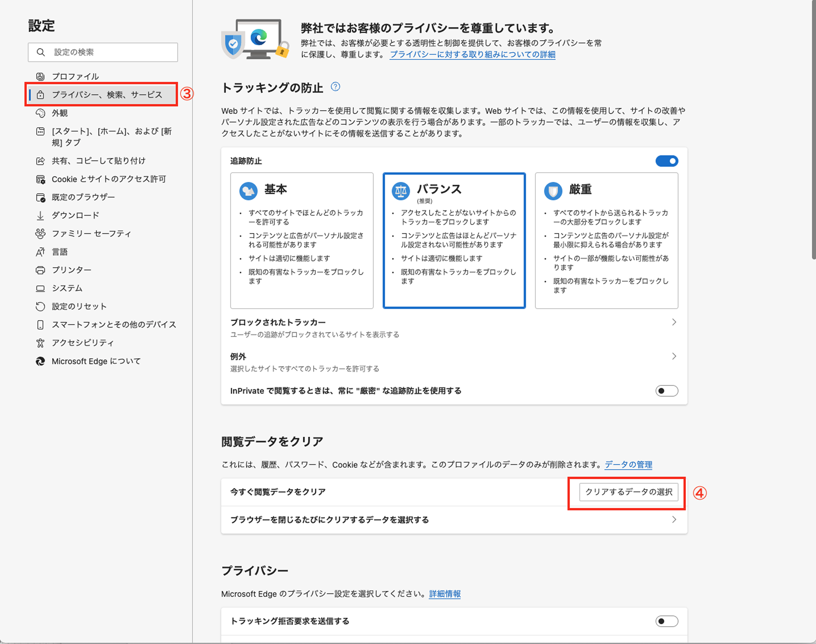This screenshot has width=816, height=644.
Task: Expand the ブロックされたトラッカー row chevron
Action: pos(674,322)
